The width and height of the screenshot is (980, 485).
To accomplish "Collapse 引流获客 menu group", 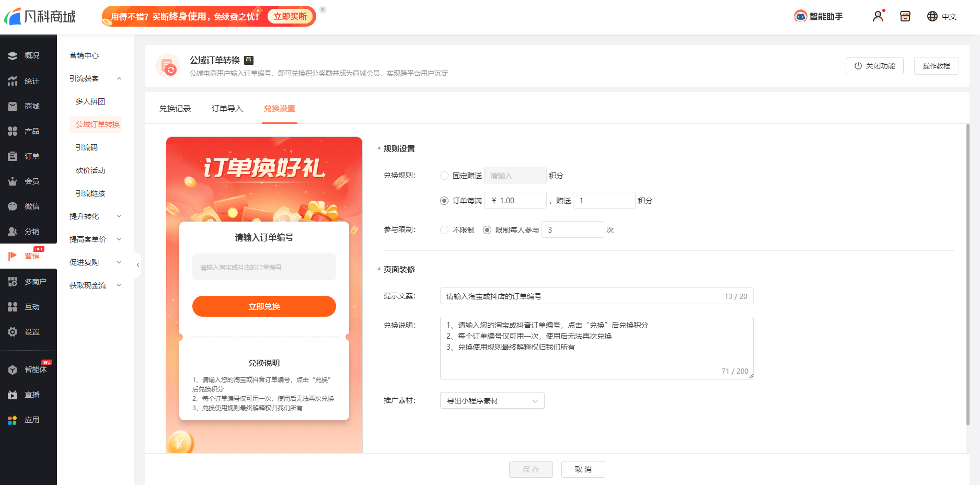I will point(95,78).
